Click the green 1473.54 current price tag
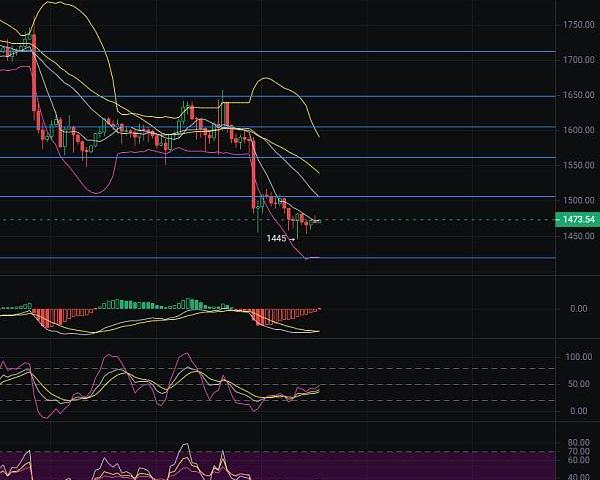This screenshot has height=480, width=600. (577, 219)
